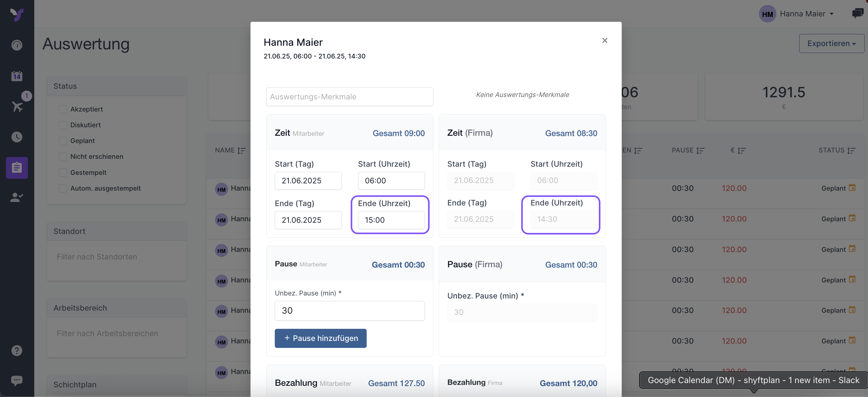The image size is (868, 397).
Task: Toggle the Diskutiert status checkbox
Action: [x=63, y=125]
